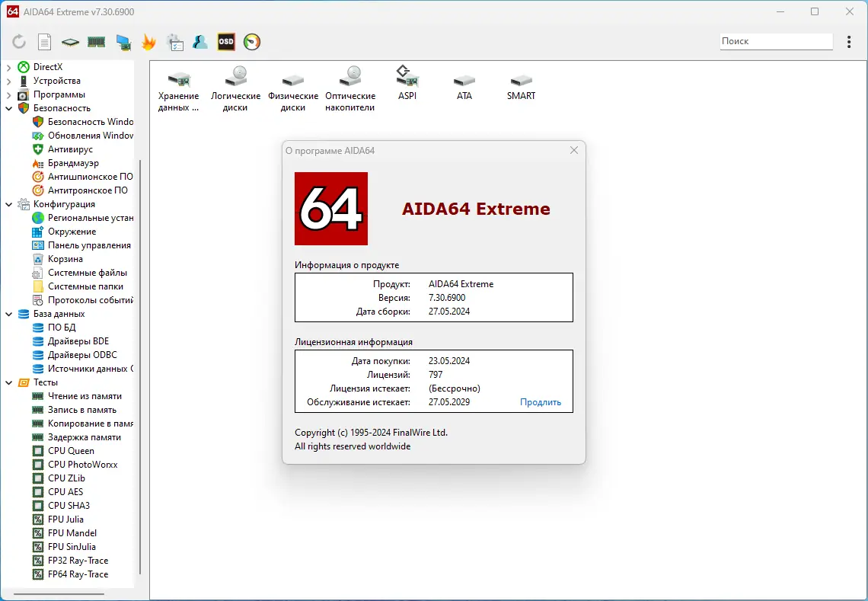Image resolution: width=868 pixels, height=601 pixels.
Task: Open the three-dot menu next to search
Action: (x=850, y=42)
